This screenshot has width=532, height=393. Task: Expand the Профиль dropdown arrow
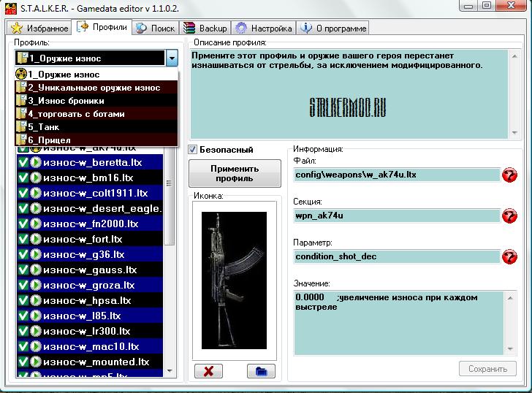(172, 58)
